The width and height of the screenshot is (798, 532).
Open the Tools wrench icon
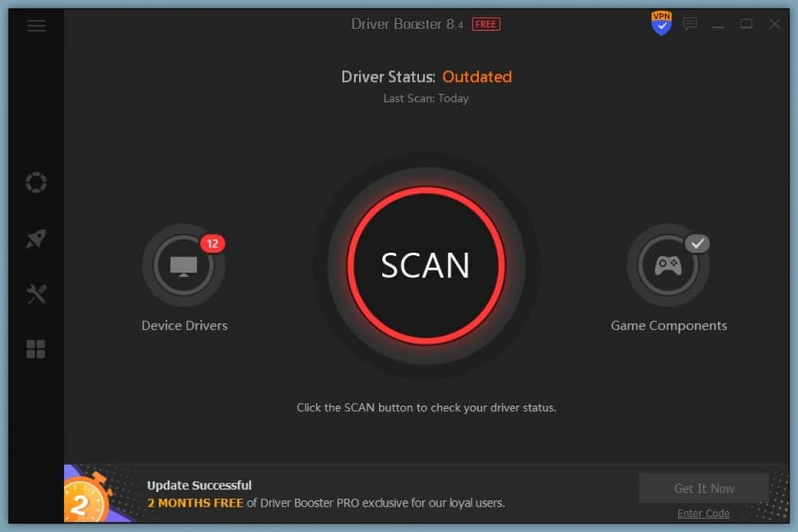tap(36, 294)
